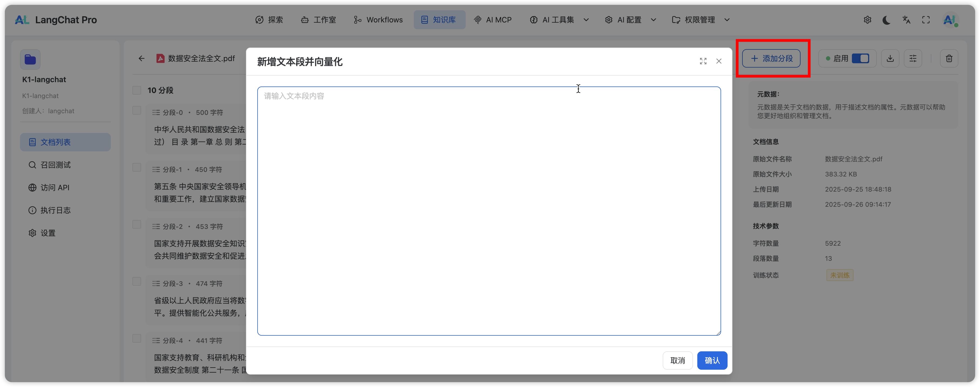Open 召回测试 in the sidebar
This screenshot has height=387, width=980.
click(56, 165)
